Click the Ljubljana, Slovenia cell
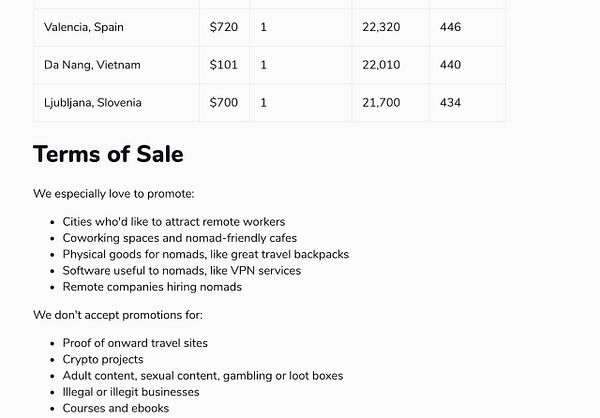Screen dimensions: 600x418 coord(93,102)
